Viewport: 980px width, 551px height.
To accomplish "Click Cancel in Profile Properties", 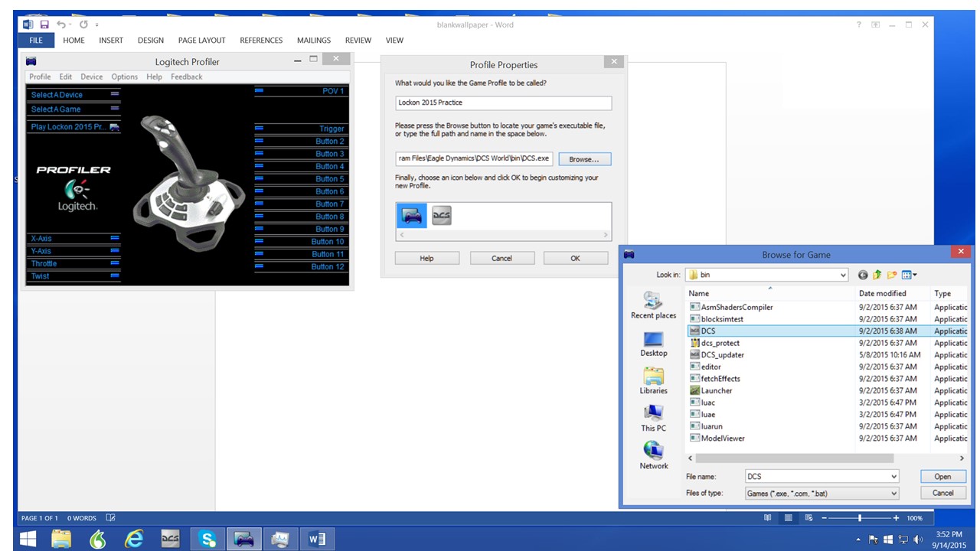I will point(501,258).
